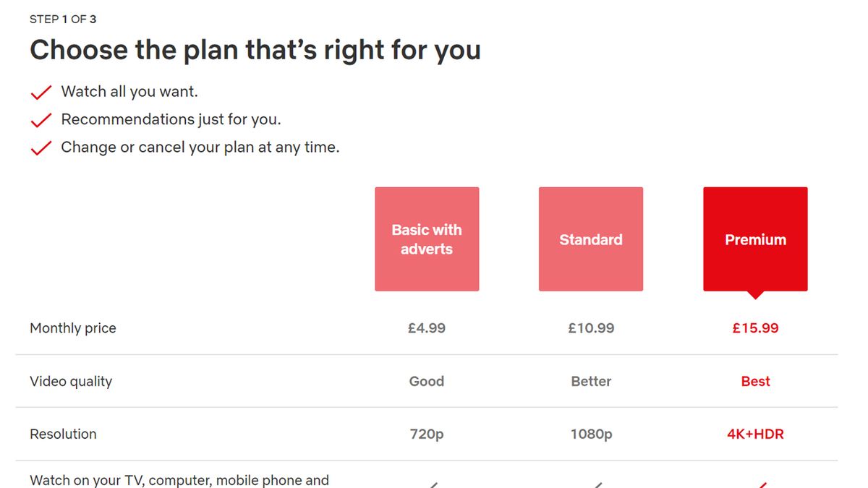Click the 720p resolution cell
The width and height of the screenshot is (868, 488).
pos(427,434)
